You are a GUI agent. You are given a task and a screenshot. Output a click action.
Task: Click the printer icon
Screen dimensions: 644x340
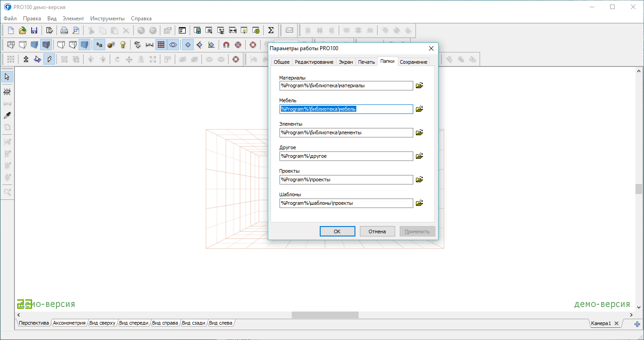(64, 30)
